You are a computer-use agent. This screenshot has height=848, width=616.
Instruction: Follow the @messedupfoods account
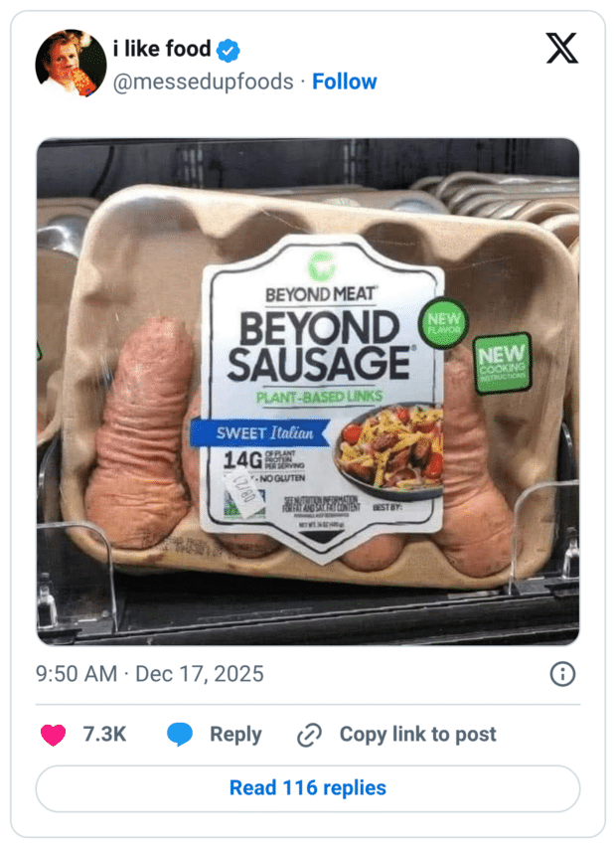345,82
